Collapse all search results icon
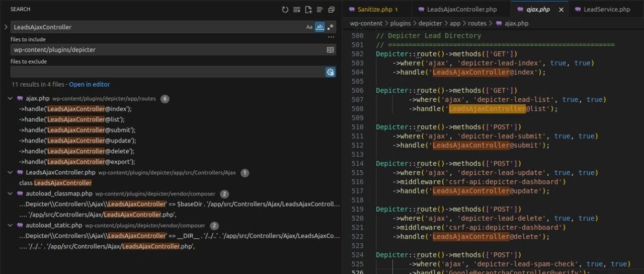This screenshot has height=274, width=644. pyautogui.click(x=331, y=10)
